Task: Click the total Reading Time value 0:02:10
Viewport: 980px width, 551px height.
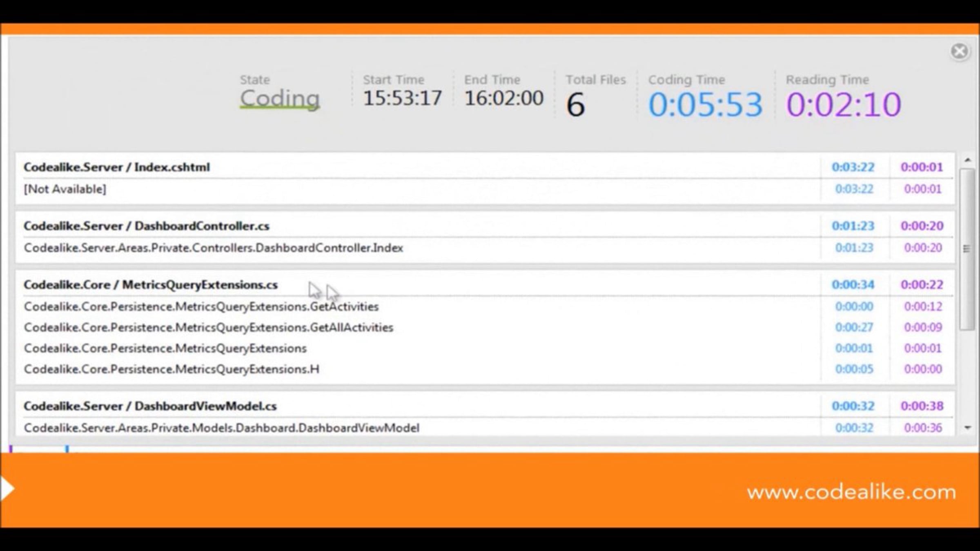Action: (x=843, y=105)
